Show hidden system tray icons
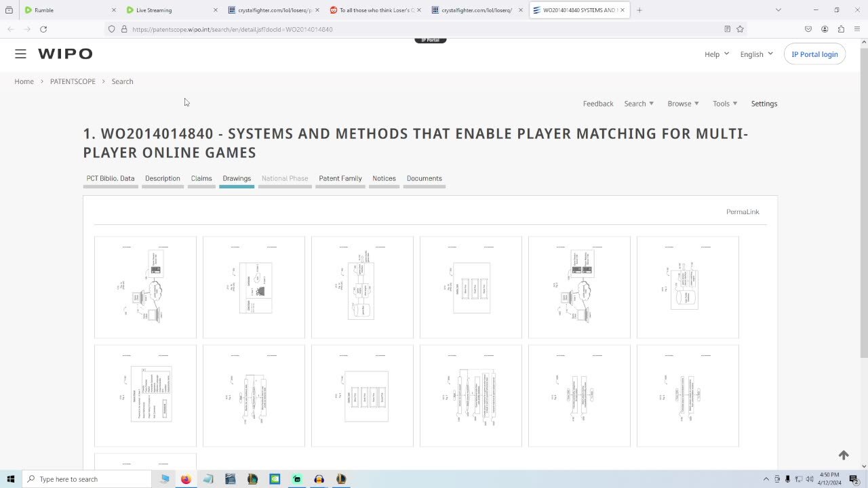 pos(766,479)
